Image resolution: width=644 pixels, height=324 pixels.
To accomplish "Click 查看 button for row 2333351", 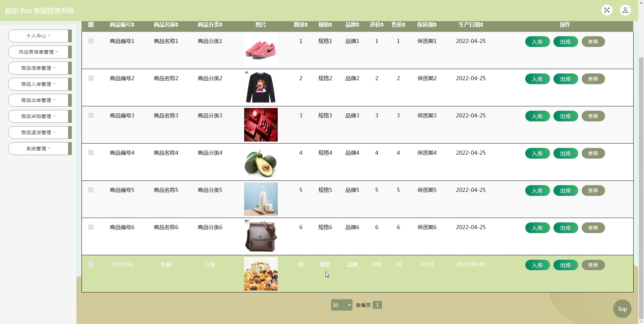I will (x=593, y=265).
